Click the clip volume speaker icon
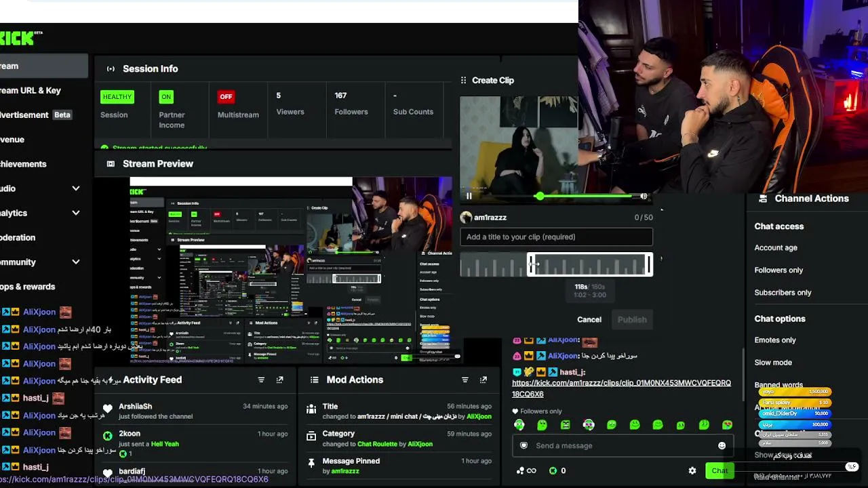868x488 pixels. click(644, 196)
